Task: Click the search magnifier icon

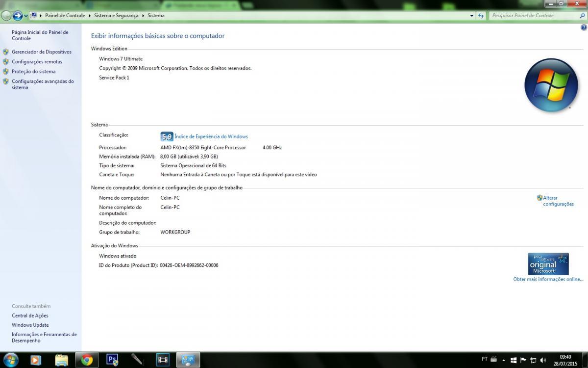Action: coord(582,16)
